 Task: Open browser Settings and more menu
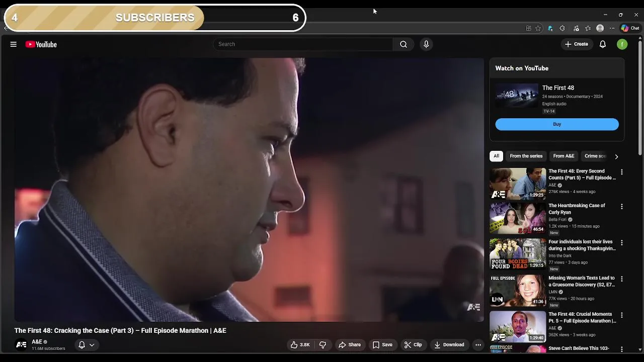pyautogui.click(x=612, y=28)
